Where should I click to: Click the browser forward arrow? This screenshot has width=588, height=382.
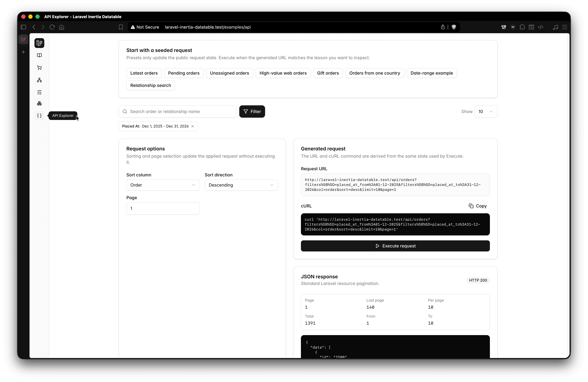click(x=43, y=27)
